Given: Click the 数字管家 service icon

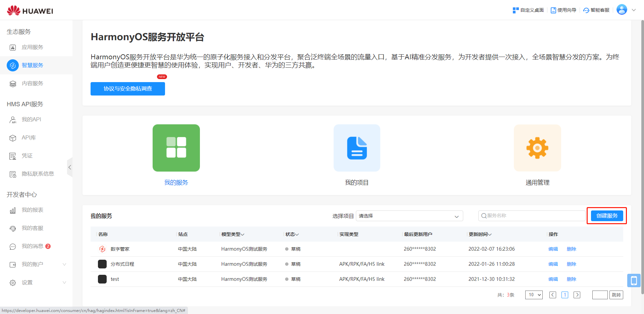Looking at the screenshot, I should click(x=102, y=249).
